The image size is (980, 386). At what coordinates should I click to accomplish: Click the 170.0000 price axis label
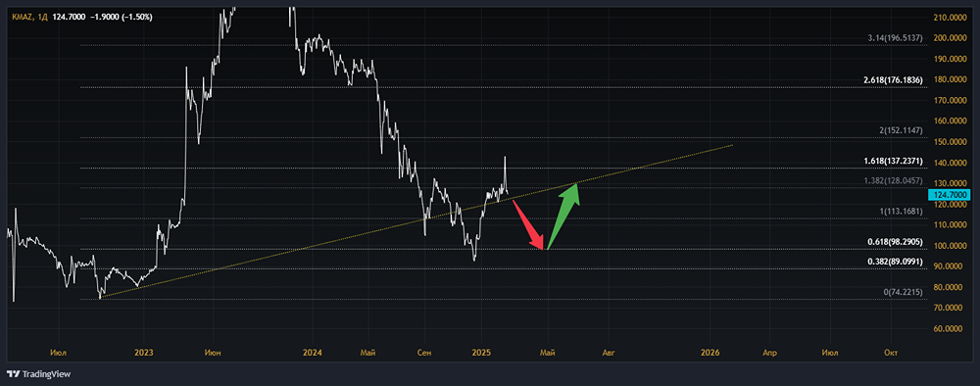point(949,100)
